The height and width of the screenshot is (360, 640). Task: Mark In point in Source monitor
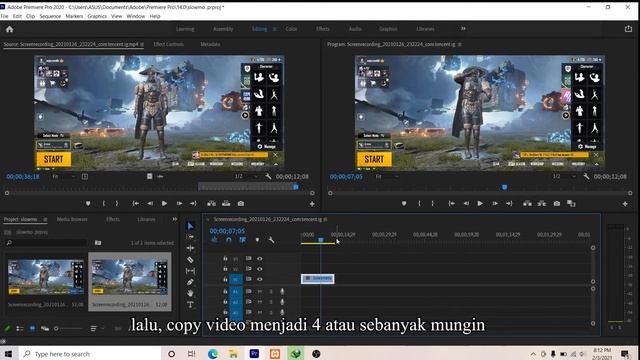[x=104, y=203]
